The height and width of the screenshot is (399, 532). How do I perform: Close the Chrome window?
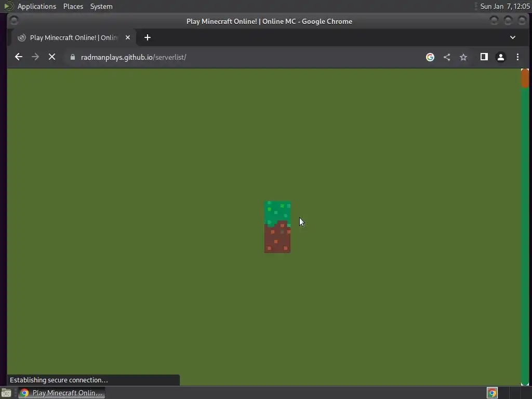click(522, 21)
